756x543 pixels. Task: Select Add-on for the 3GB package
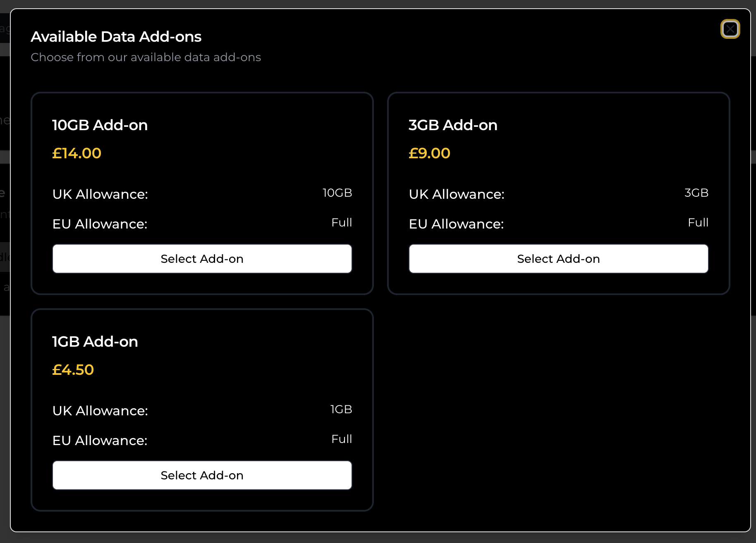(x=558, y=258)
